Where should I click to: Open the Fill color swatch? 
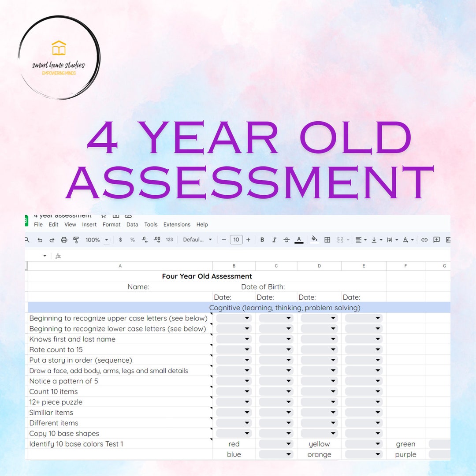[314, 239]
